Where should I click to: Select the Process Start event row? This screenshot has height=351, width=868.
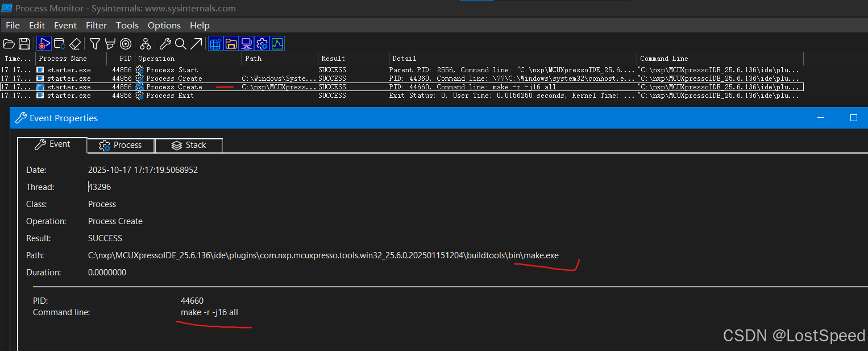(x=402, y=70)
